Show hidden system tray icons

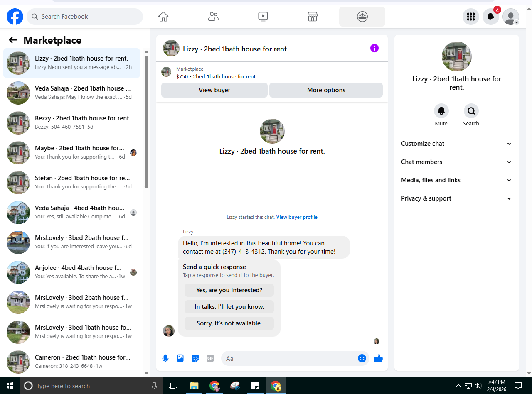458,386
